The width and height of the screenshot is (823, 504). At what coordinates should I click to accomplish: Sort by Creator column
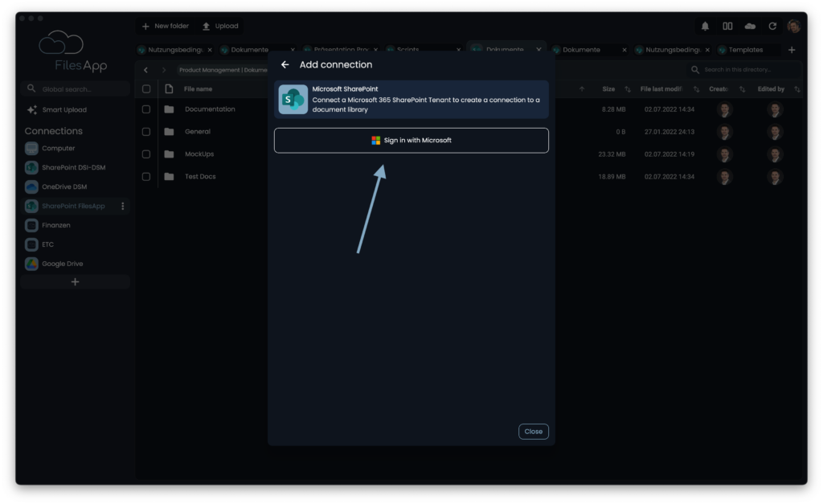tap(719, 89)
